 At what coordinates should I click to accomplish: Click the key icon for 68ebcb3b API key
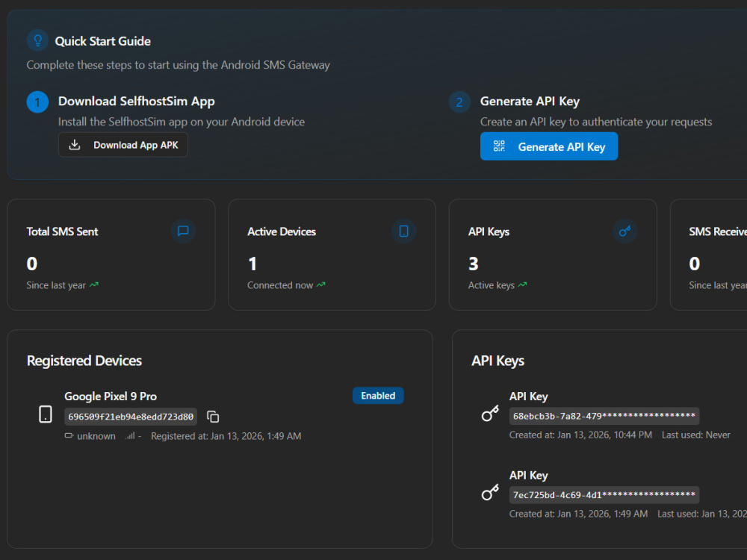point(490,414)
